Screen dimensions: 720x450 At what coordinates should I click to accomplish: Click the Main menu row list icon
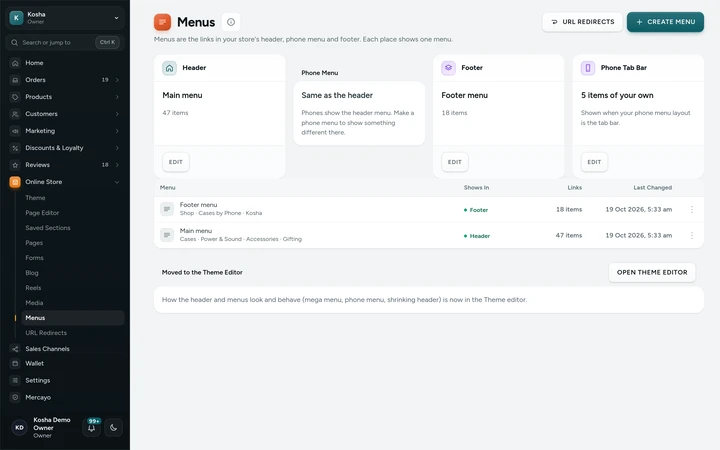click(x=167, y=235)
